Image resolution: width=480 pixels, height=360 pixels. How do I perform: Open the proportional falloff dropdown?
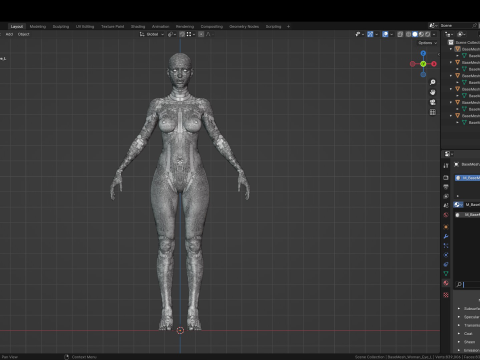[x=209, y=34]
